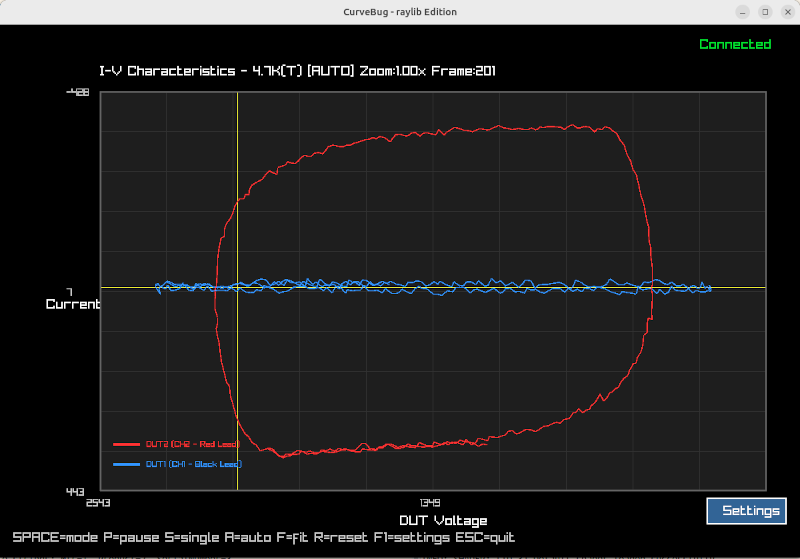Click the red DUT2 legend line swatch
This screenshot has width=800, height=559.
point(127,443)
